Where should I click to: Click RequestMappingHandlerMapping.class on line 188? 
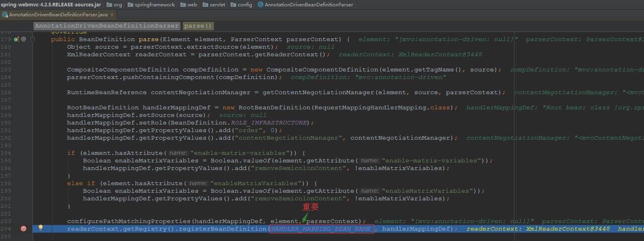[x=382, y=108]
